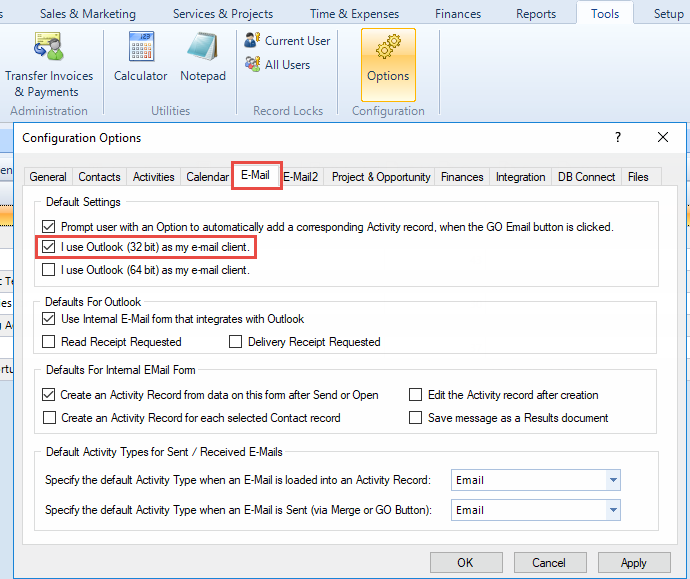Open Transfer Invoices & Payments tool
Image resolution: width=690 pixels, height=579 pixels.
pos(49,65)
